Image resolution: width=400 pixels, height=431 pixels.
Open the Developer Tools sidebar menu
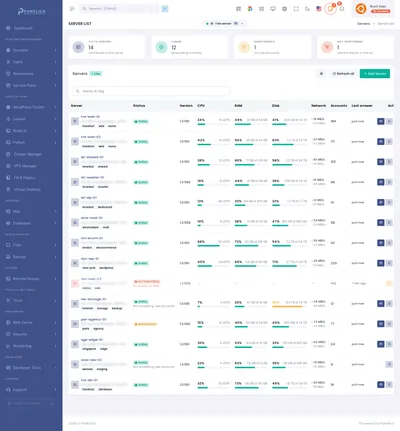[x=31, y=368]
